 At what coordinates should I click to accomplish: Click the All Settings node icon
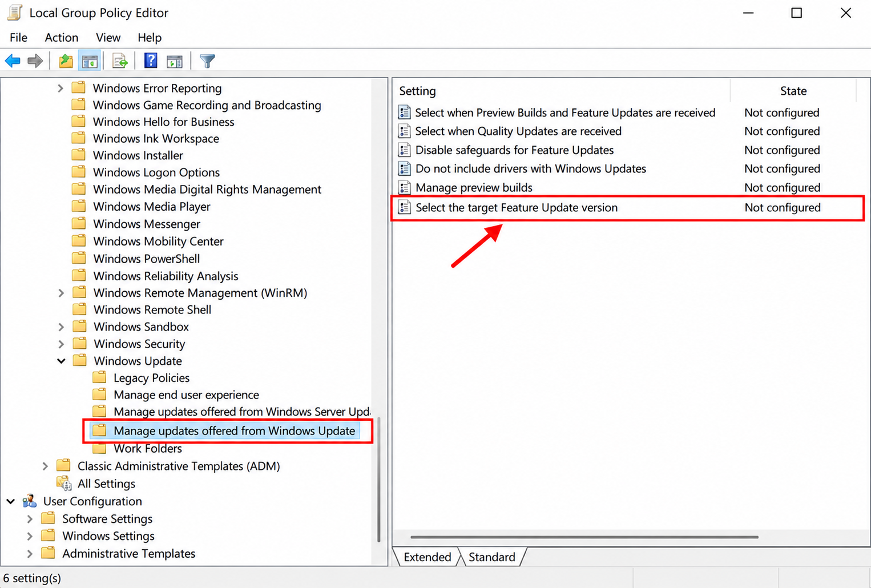tap(64, 484)
